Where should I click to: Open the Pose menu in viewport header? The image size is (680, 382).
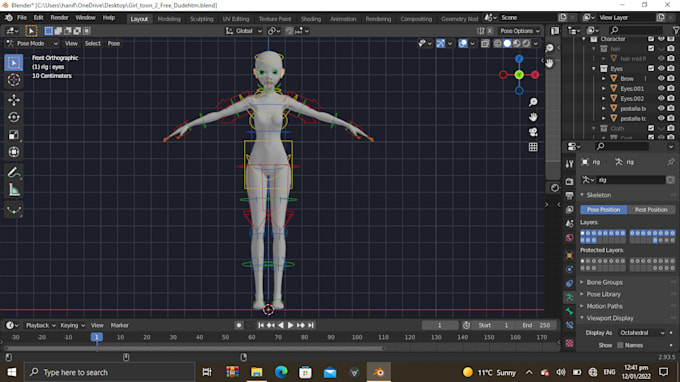coord(114,43)
